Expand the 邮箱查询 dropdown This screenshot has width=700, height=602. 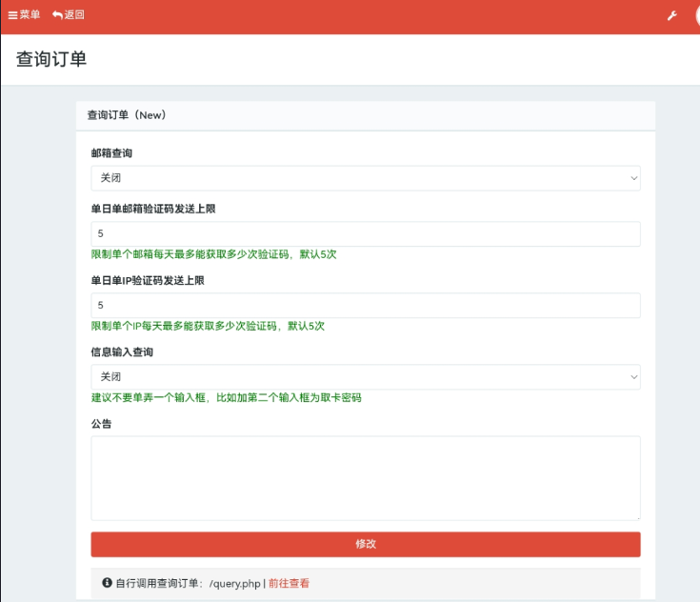coord(365,178)
